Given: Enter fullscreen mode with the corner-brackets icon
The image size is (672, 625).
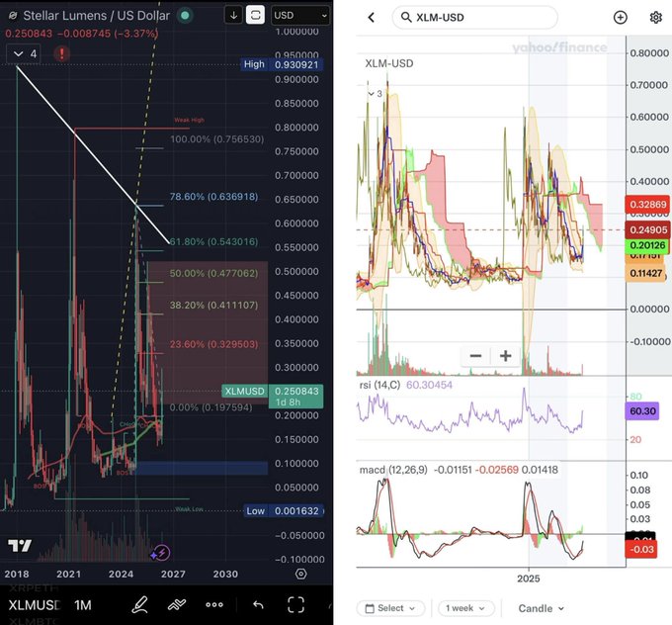Looking at the screenshot, I should coord(295,605).
